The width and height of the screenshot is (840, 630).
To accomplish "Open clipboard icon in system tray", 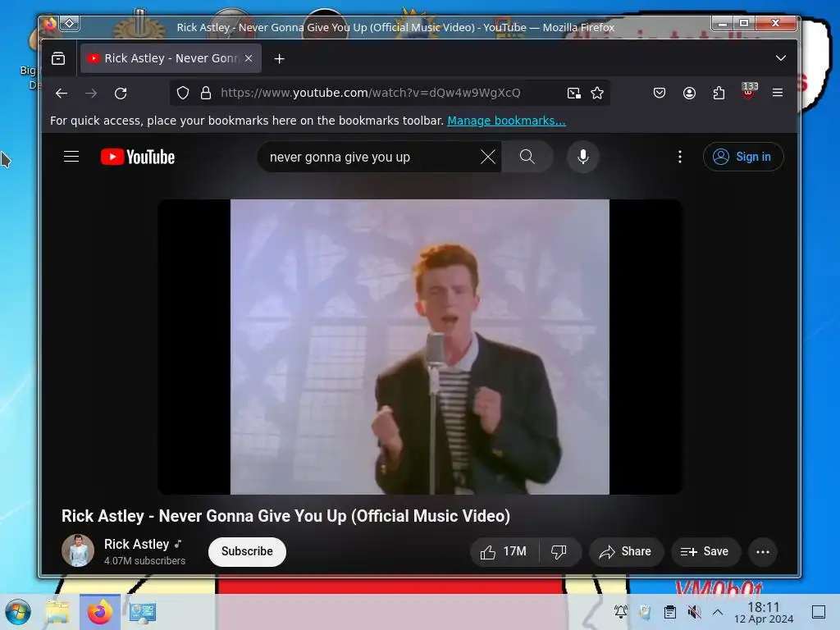I will click(x=669, y=612).
